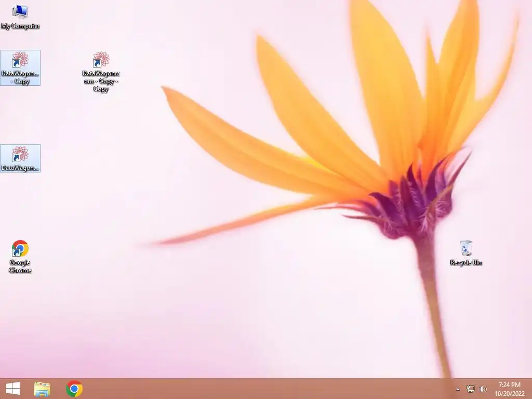The height and width of the screenshot is (399, 532).
Task: Open the network status tray icon
Action: tap(471, 389)
